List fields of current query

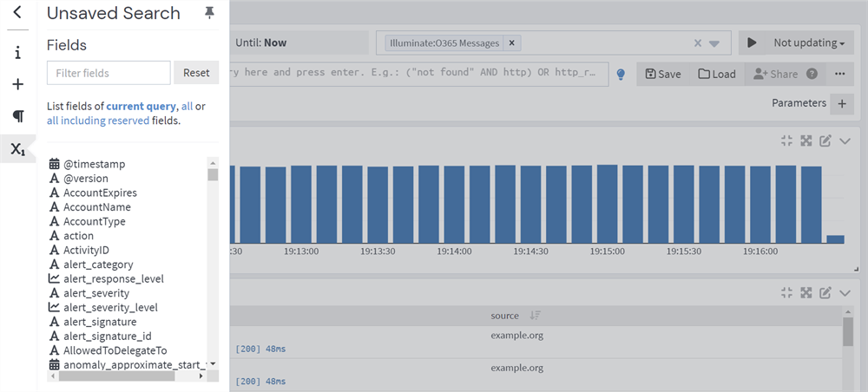tap(141, 106)
